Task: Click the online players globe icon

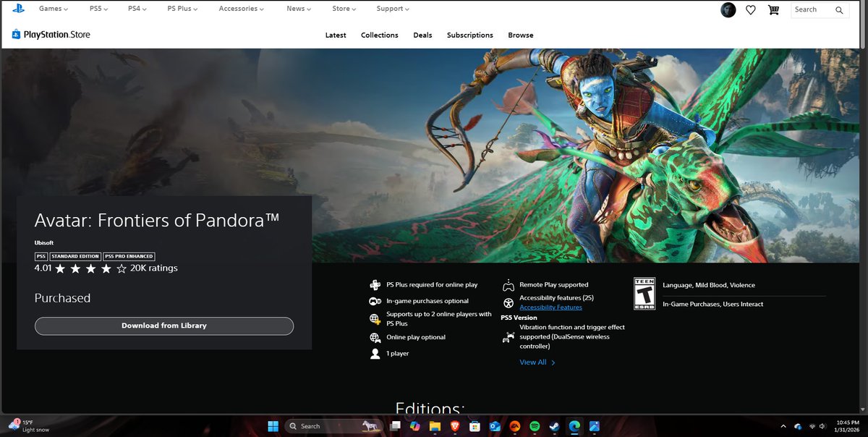Action: click(x=375, y=319)
